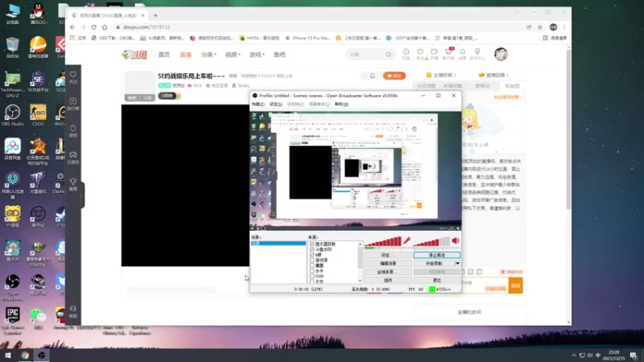Screen dimensions: 644x362
Task: Click down arrow of OBS sources scrollbar
Action: click(x=360, y=281)
